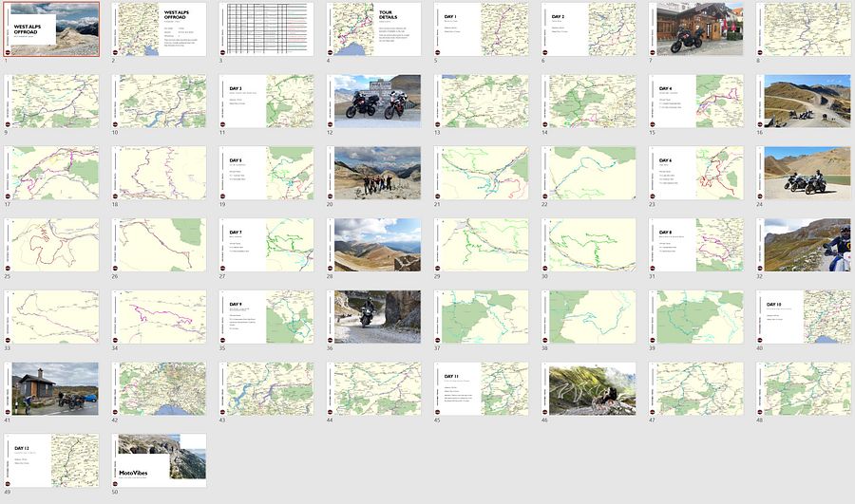Viewport: 855px width, 504px height.
Task: Select map slide number 8
Action: pos(804,29)
